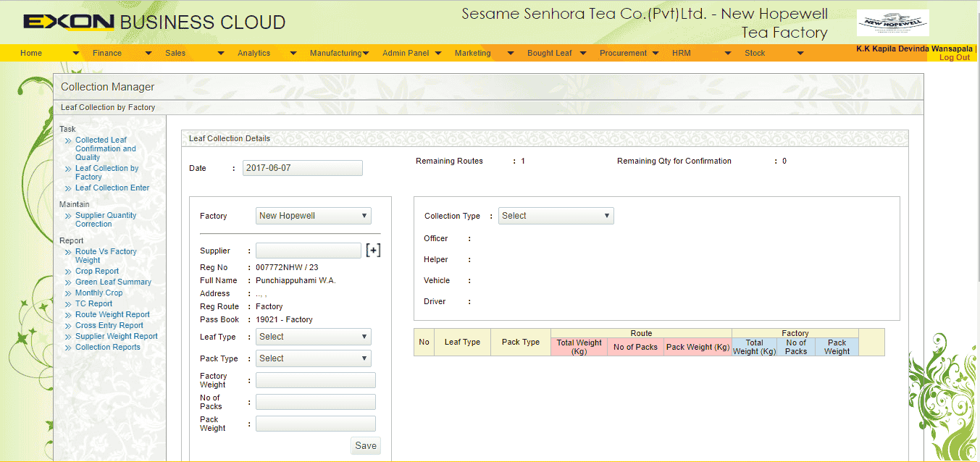Click the Route Total Weight (Kg) column header
This screenshot has height=462, width=980.
[x=579, y=347]
